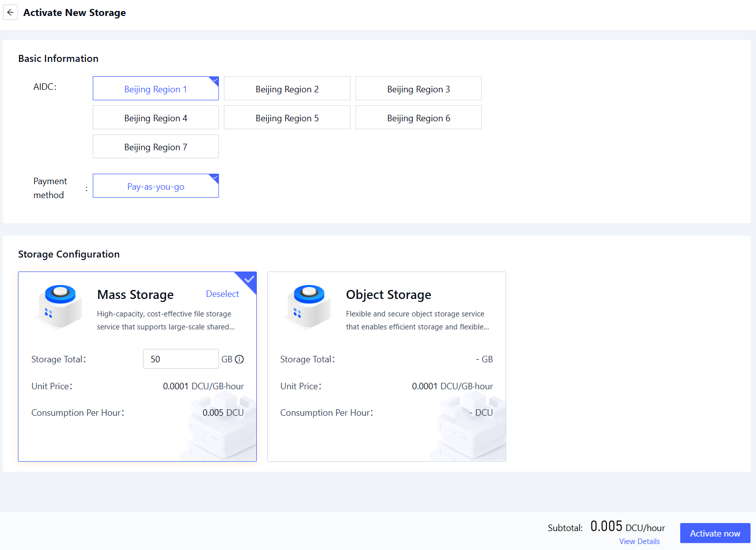Deselect the Mass Storage option
This screenshot has width=756, height=550.
[222, 294]
